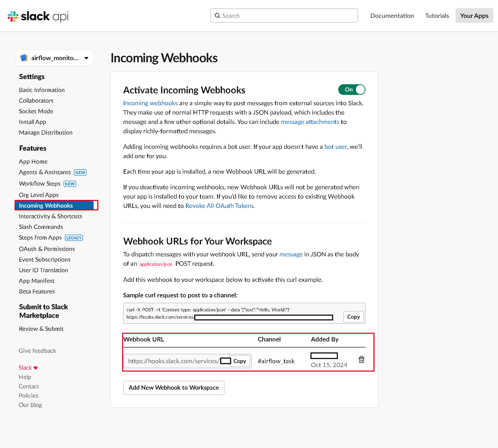498x448 pixels.
Task: Click the Slack API logo icon
Action: point(13,16)
